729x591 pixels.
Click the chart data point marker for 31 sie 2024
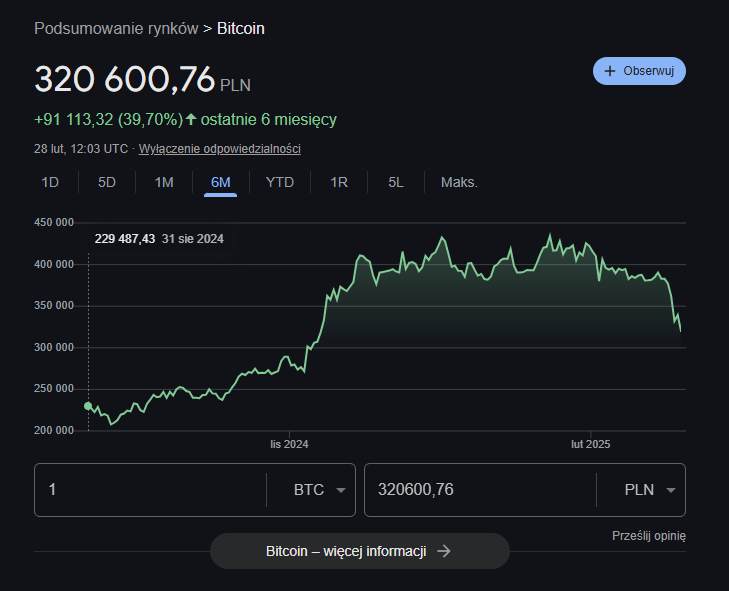(88, 406)
